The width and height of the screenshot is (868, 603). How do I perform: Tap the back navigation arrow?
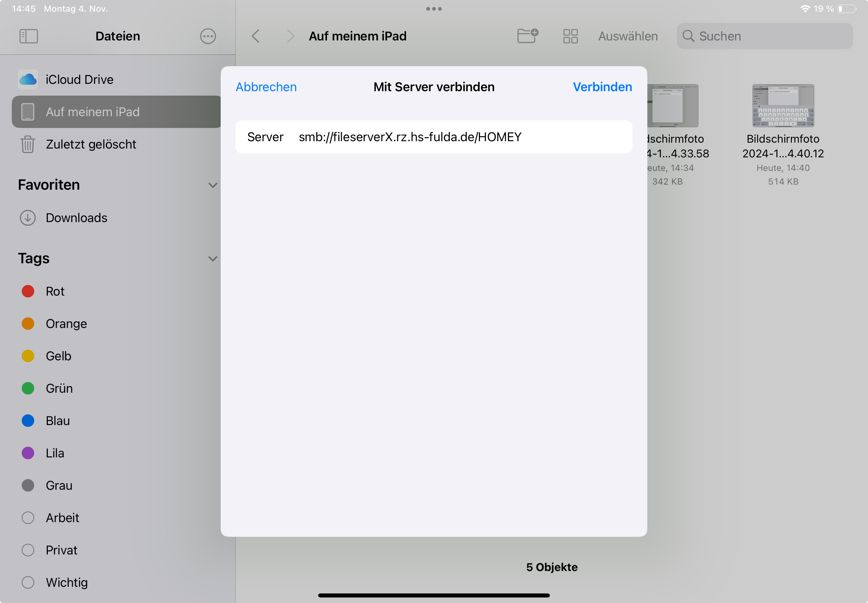point(256,36)
